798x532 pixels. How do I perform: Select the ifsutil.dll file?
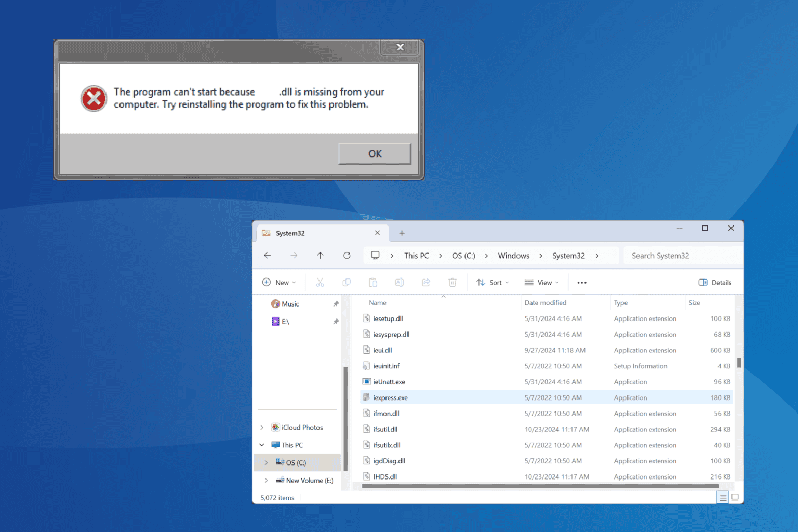[547, 430]
